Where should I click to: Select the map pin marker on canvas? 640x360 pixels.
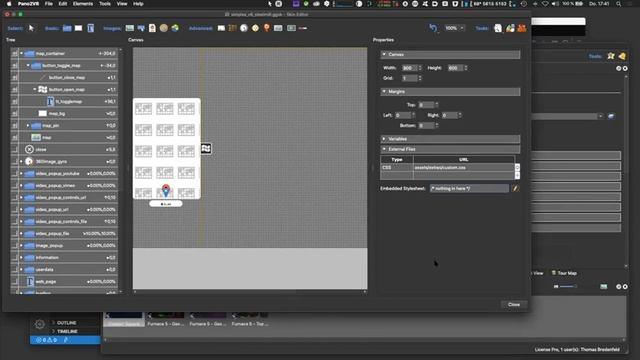click(x=166, y=190)
